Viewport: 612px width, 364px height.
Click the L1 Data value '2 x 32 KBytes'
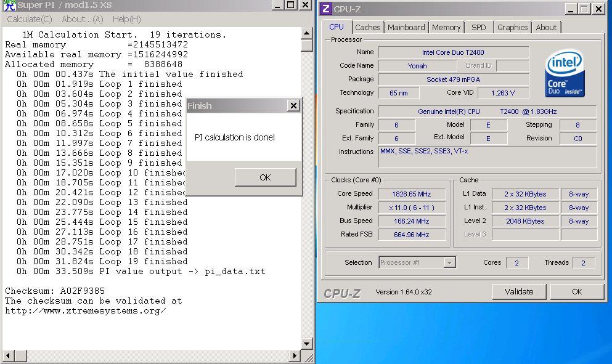pos(525,194)
